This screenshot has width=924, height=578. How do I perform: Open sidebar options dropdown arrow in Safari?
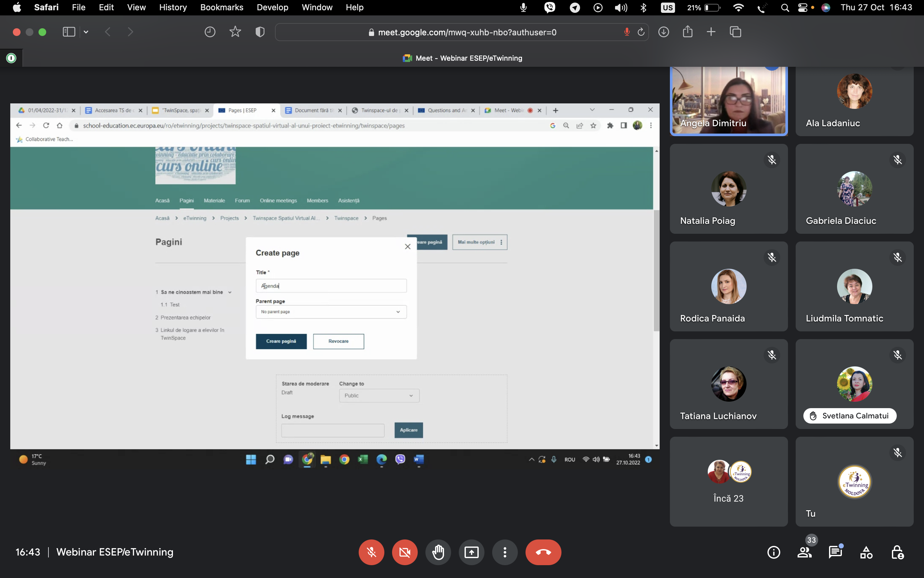pyautogui.click(x=86, y=32)
